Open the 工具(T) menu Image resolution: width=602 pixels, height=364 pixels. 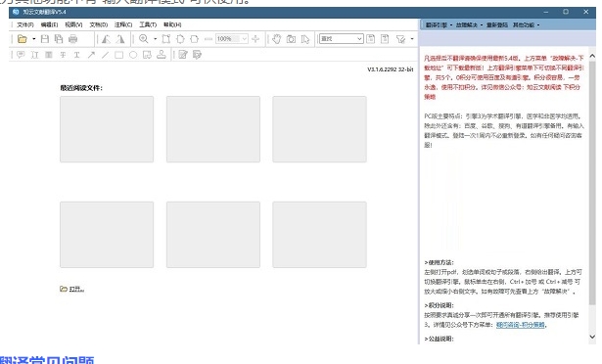pos(148,24)
